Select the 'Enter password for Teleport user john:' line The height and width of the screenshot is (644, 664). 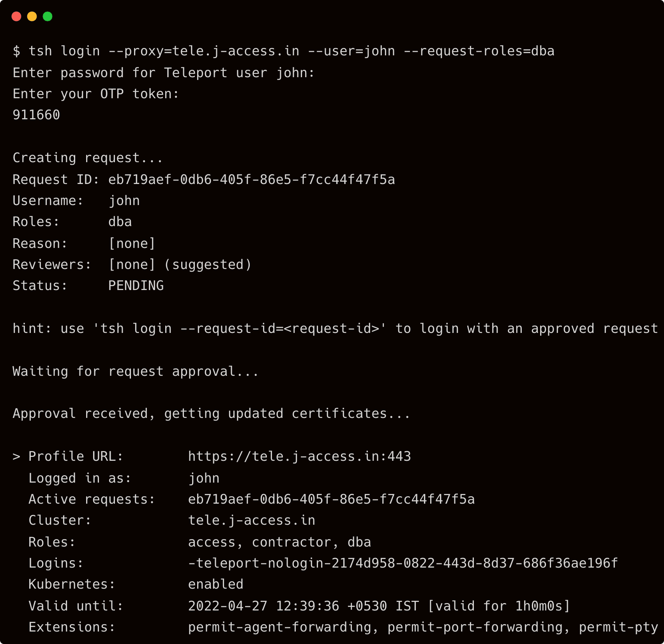click(163, 73)
